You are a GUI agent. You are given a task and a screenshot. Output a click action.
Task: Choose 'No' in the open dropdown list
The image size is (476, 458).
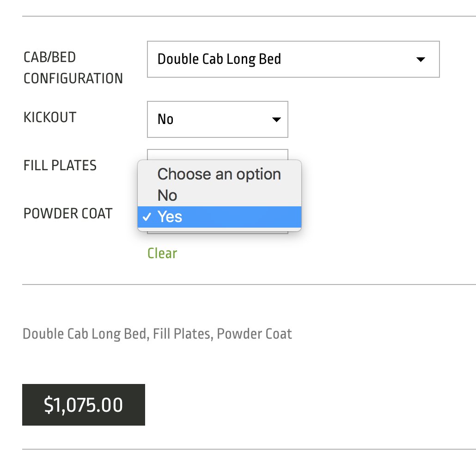point(219,195)
